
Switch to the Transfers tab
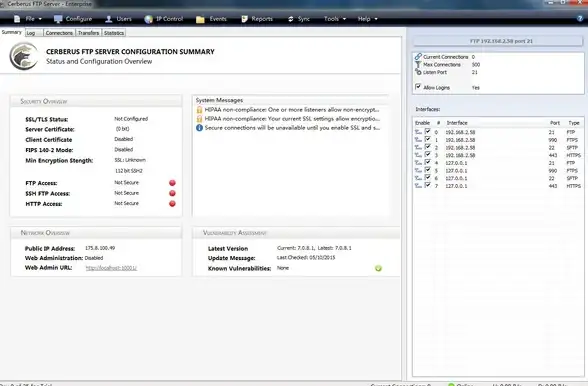(x=88, y=33)
